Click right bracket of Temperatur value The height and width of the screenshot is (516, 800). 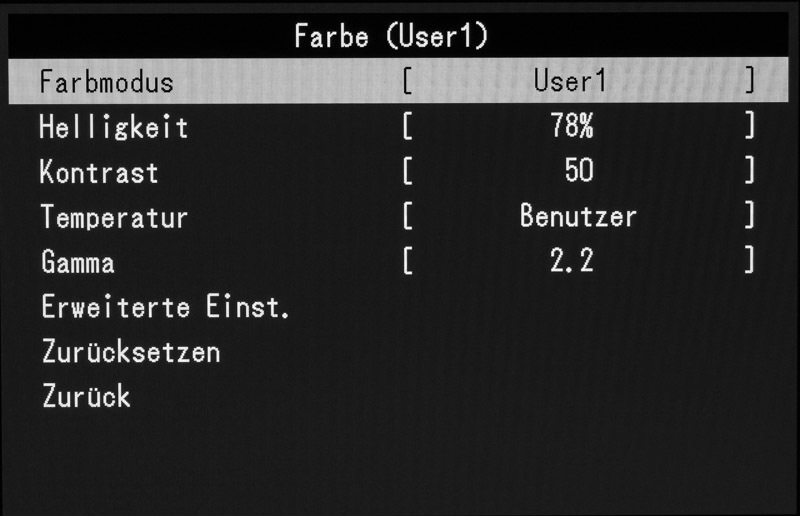(x=749, y=215)
